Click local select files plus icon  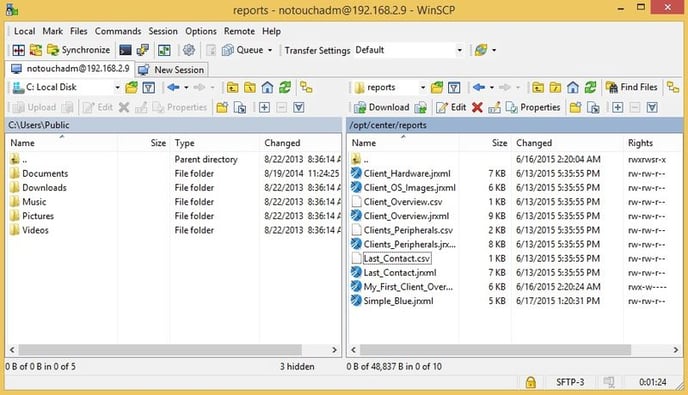tap(264, 108)
